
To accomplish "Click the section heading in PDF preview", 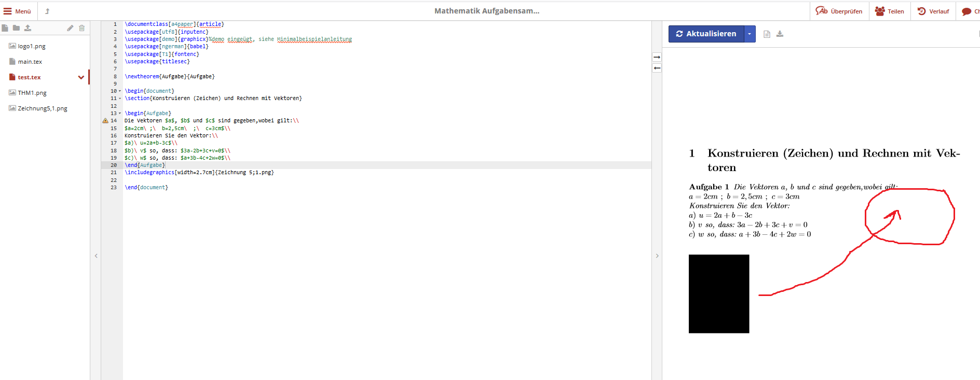I will [x=825, y=160].
